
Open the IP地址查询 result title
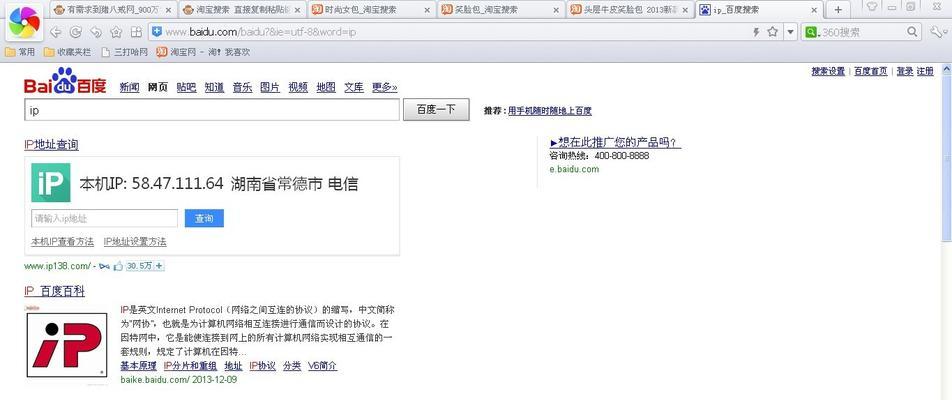point(51,145)
